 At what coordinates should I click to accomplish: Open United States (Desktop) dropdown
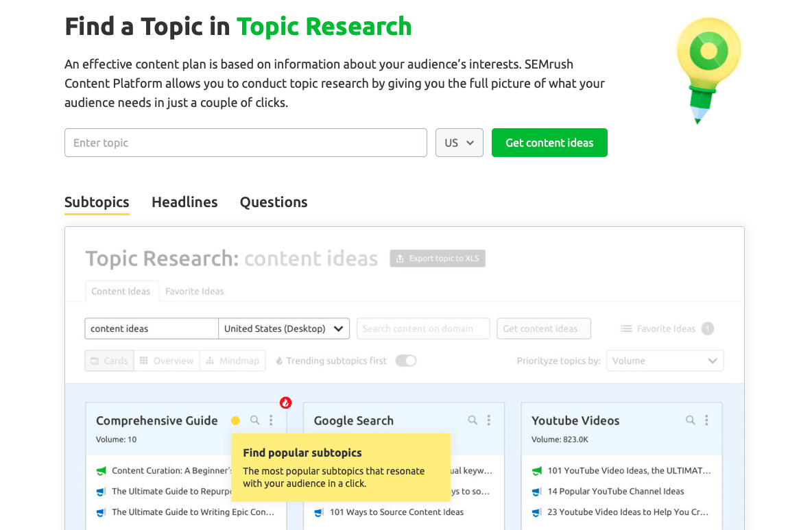(284, 328)
